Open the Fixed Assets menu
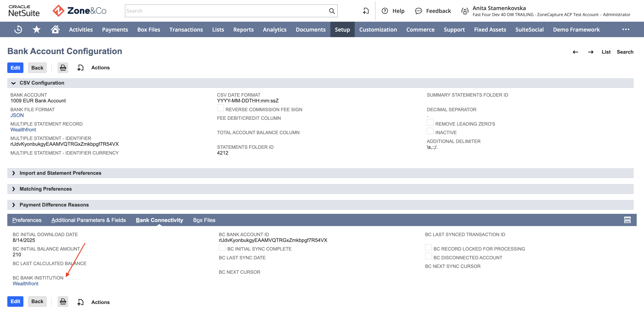Screen dimensions: 644x313 pyautogui.click(x=490, y=29)
